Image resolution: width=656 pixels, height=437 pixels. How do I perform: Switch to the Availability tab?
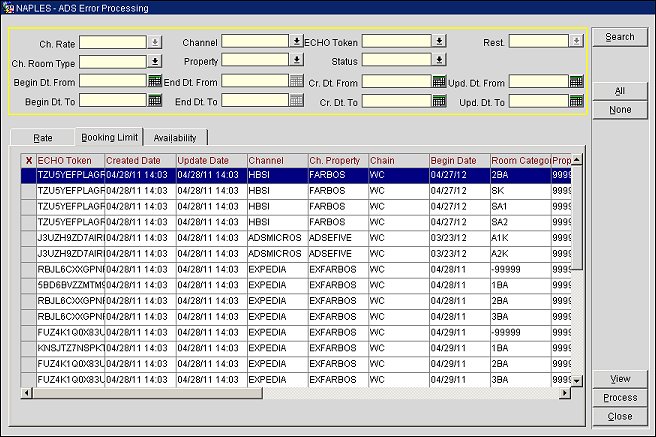click(175, 137)
